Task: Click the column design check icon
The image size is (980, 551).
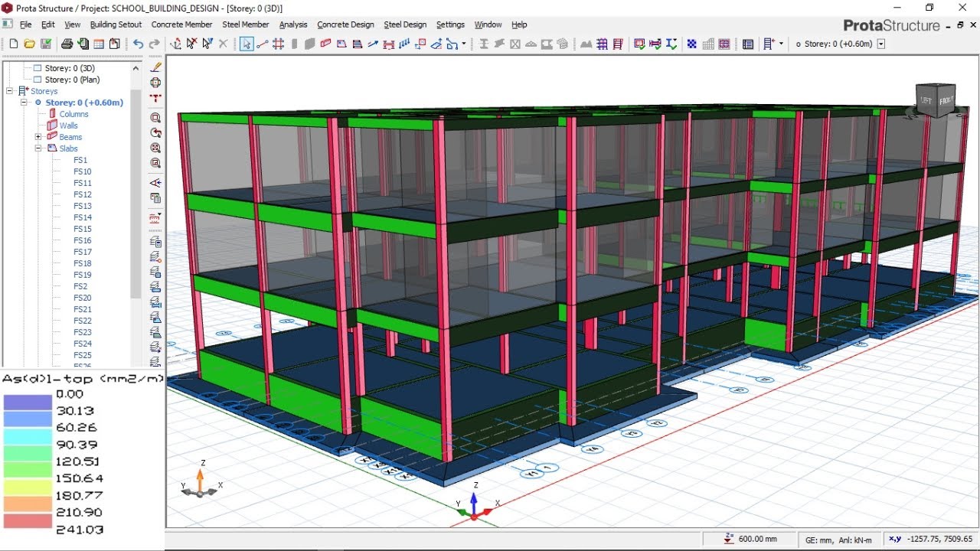Action: 672,44
